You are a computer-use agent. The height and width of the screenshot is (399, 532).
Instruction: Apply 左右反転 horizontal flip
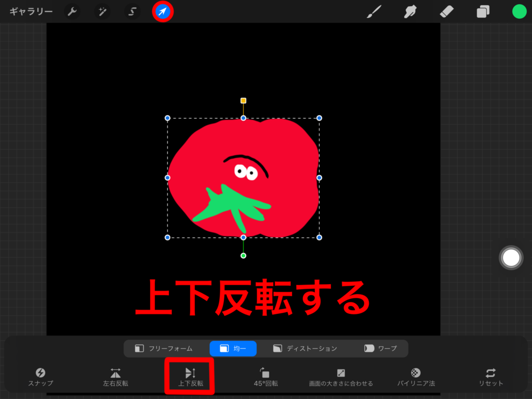coord(115,375)
